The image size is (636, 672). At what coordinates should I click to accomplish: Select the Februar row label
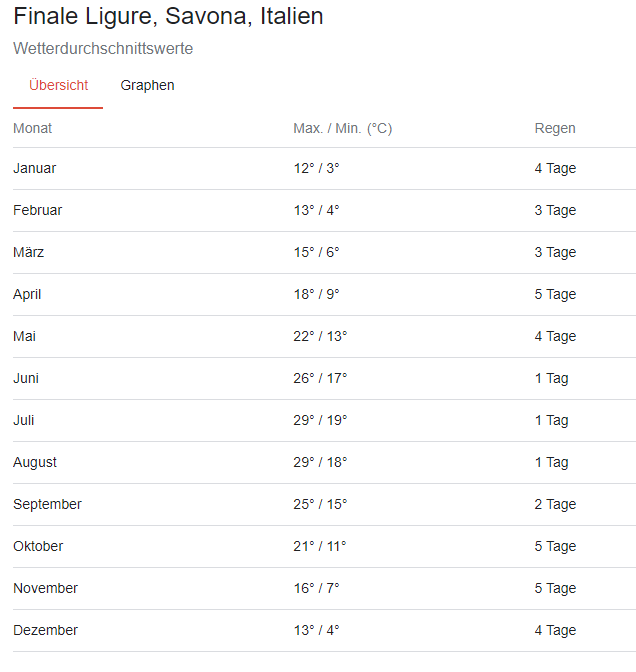click(38, 210)
